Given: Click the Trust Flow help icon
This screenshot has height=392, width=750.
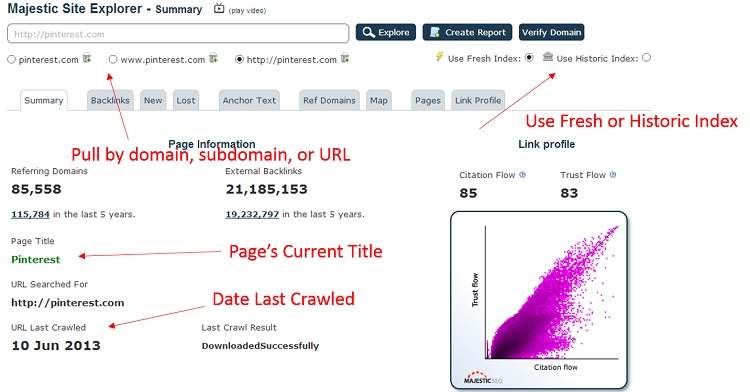Looking at the screenshot, I should click(613, 174).
